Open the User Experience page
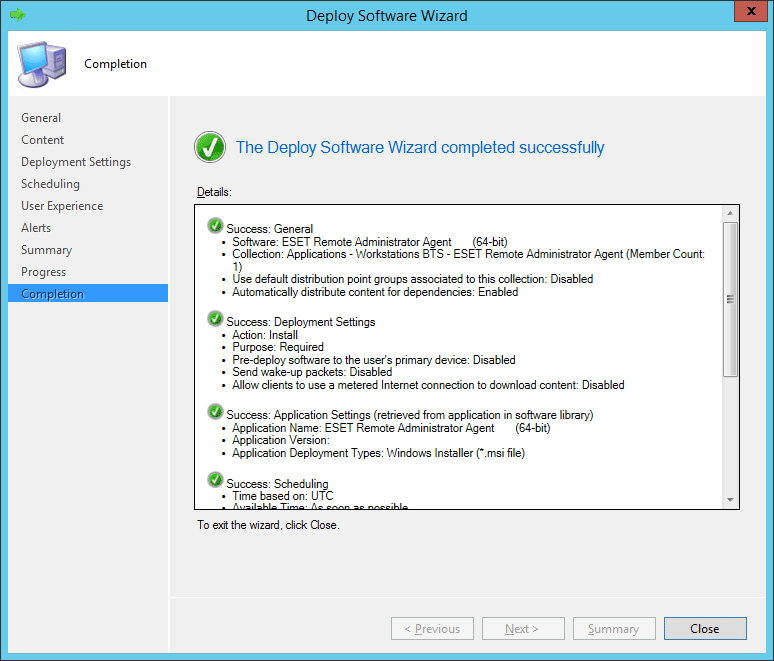Image resolution: width=774 pixels, height=661 pixels. coord(62,206)
